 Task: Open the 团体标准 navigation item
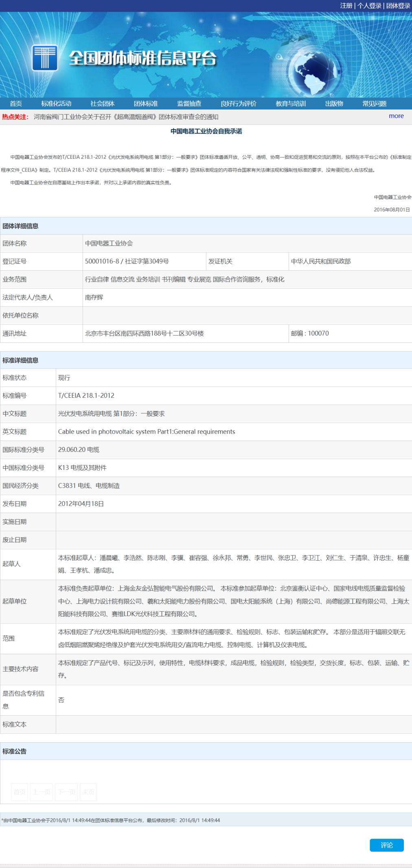tap(146, 104)
